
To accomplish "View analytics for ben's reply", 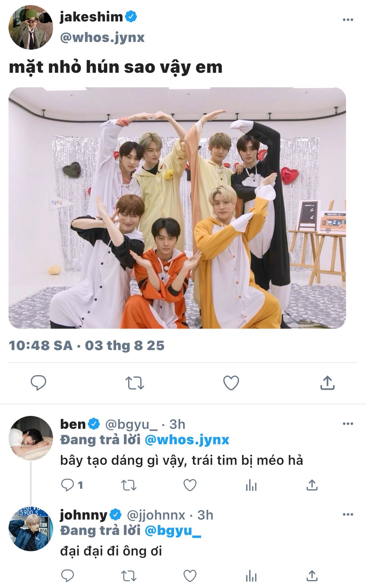I will point(251,485).
